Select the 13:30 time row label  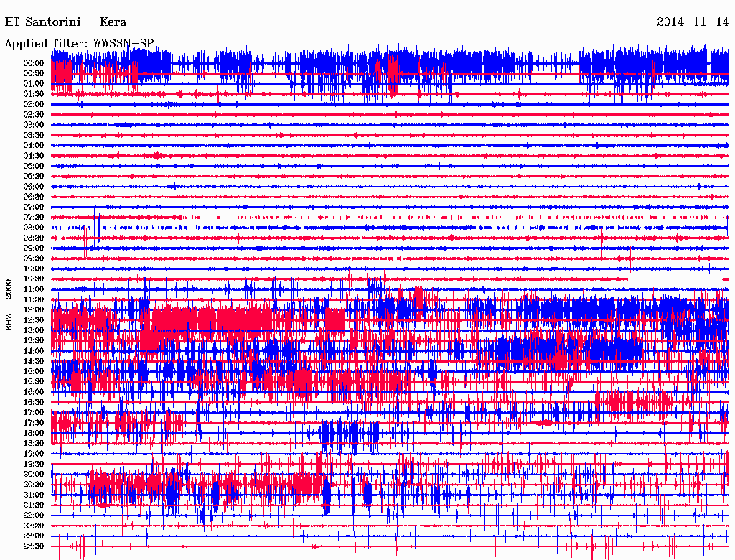[34, 340]
